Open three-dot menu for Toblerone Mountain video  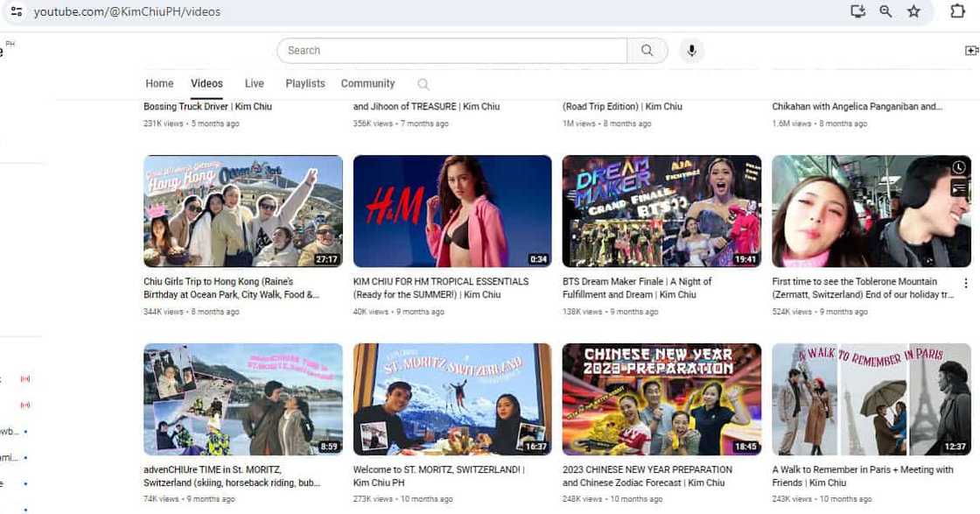click(966, 283)
